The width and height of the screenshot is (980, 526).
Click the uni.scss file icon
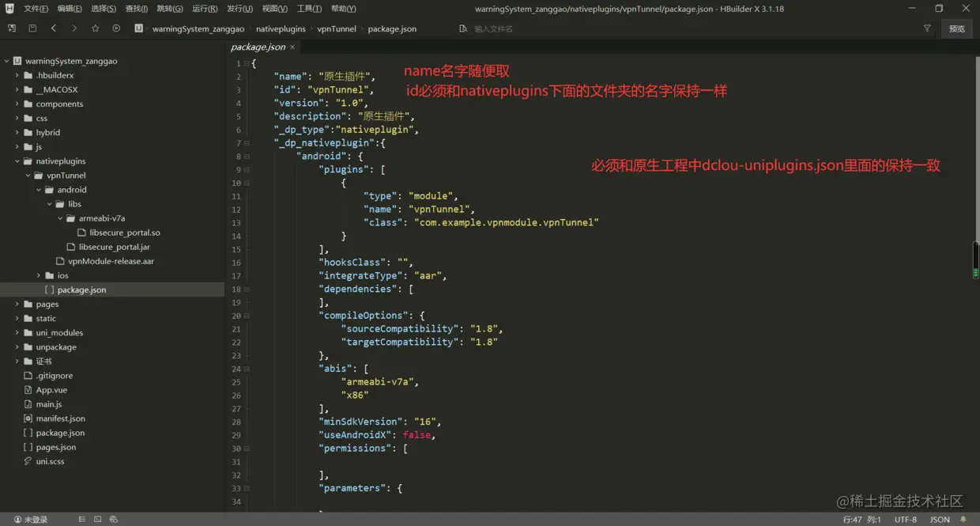click(x=28, y=461)
